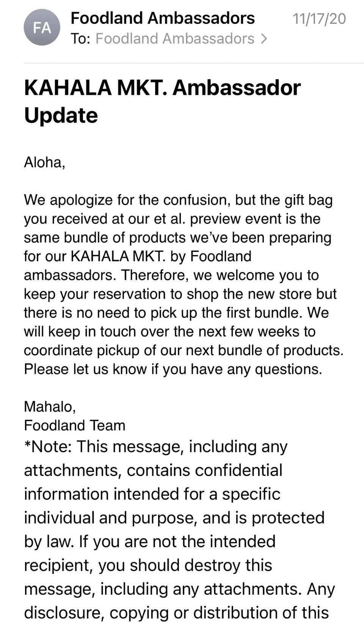This screenshot has width=364, height=625.
Task: Tap the disclosure, copying or distribution line
Action: (176, 613)
